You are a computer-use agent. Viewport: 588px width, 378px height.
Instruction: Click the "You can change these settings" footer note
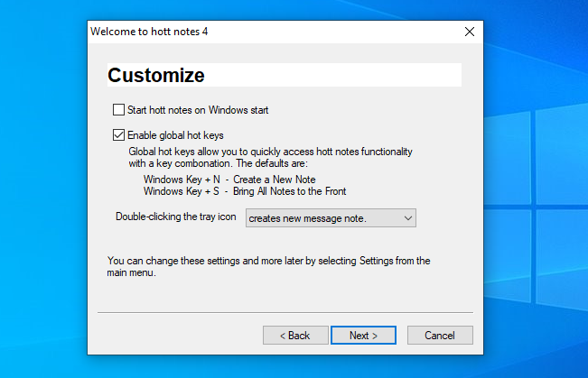(x=268, y=267)
